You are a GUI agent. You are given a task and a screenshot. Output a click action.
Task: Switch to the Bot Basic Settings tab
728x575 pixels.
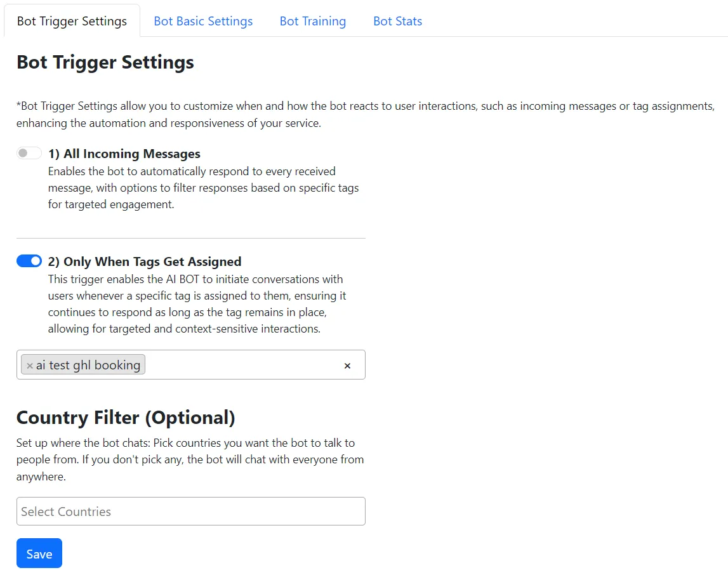[x=203, y=21]
